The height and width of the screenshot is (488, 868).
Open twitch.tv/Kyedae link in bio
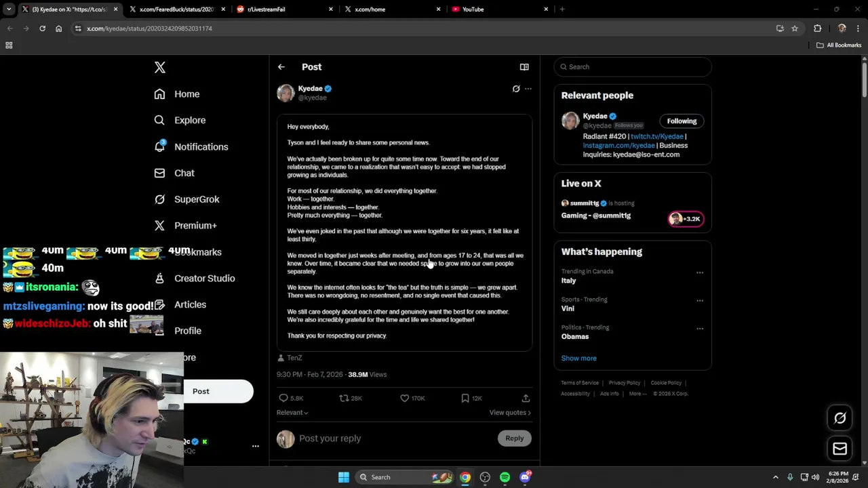point(657,136)
